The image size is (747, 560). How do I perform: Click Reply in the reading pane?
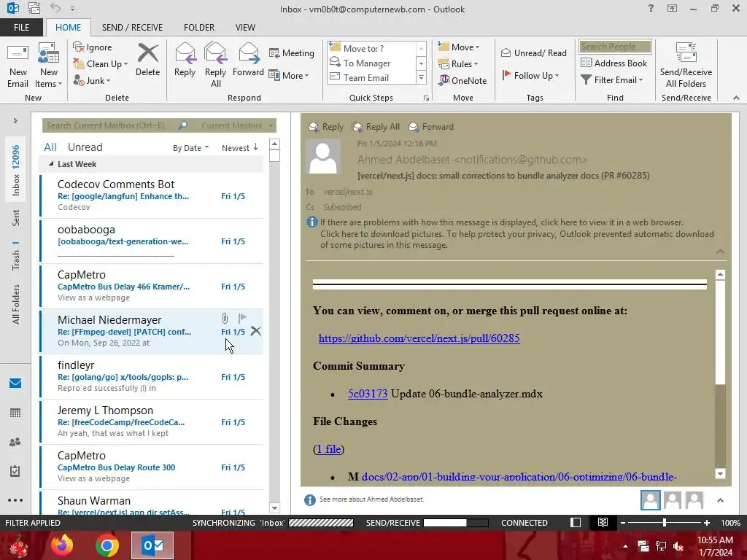coord(326,127)
